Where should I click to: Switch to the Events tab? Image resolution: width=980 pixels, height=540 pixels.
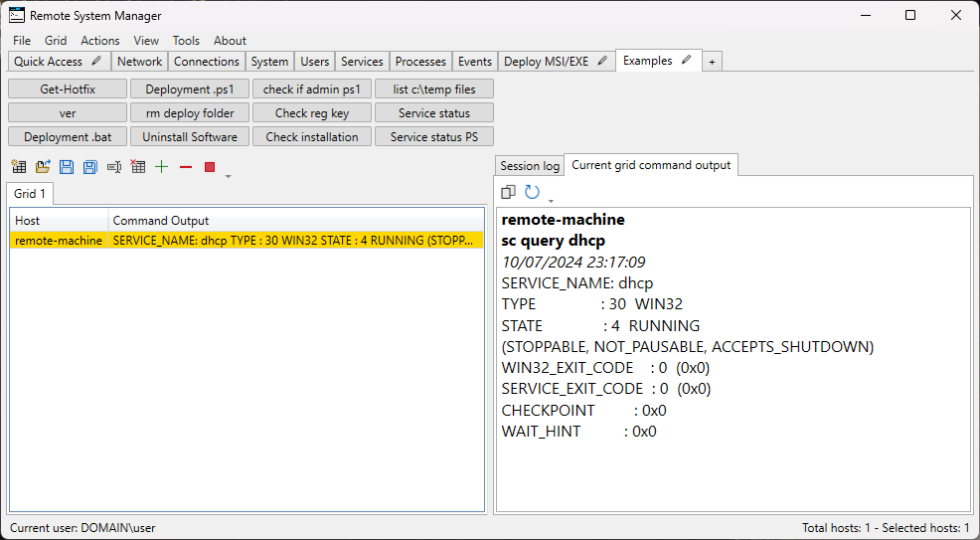pos(475,62)
